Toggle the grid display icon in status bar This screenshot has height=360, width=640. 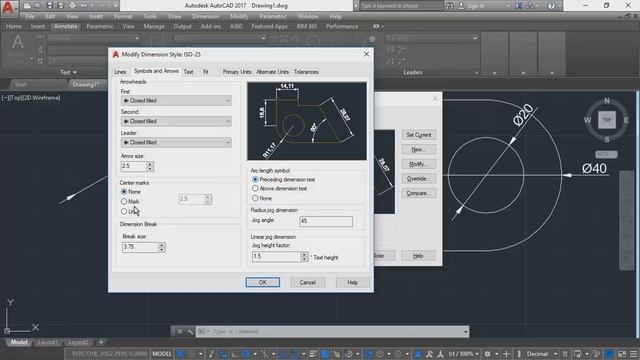pos(181,354)
